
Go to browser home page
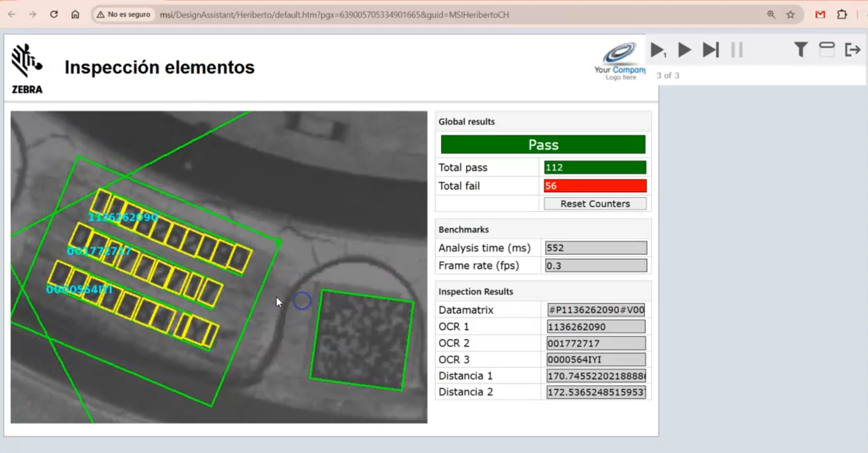click(x=75, y=15)
